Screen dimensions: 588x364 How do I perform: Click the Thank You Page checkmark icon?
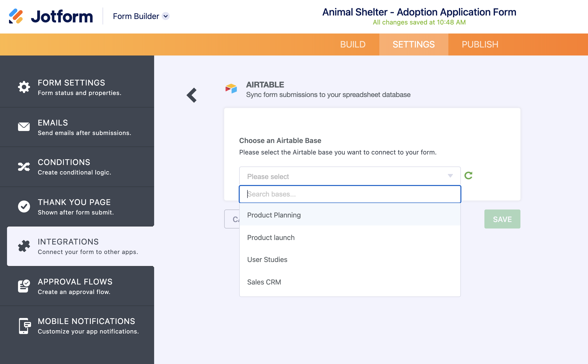(24, 206)
